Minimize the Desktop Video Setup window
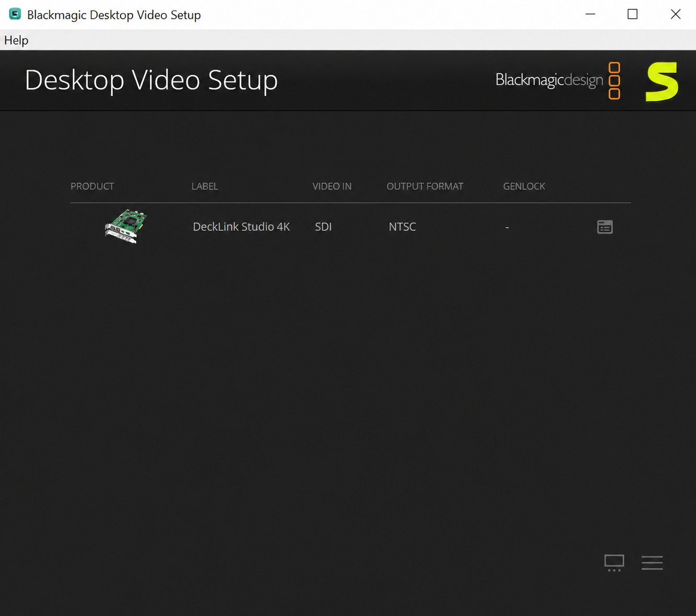 (591, 14)
